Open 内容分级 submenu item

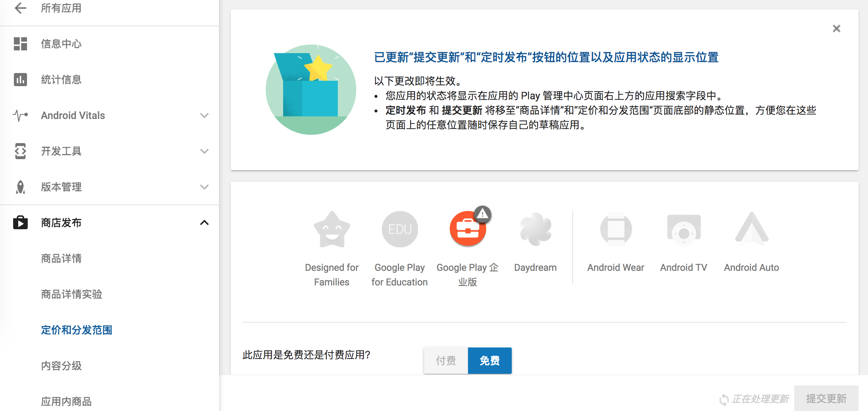point(61,366)
